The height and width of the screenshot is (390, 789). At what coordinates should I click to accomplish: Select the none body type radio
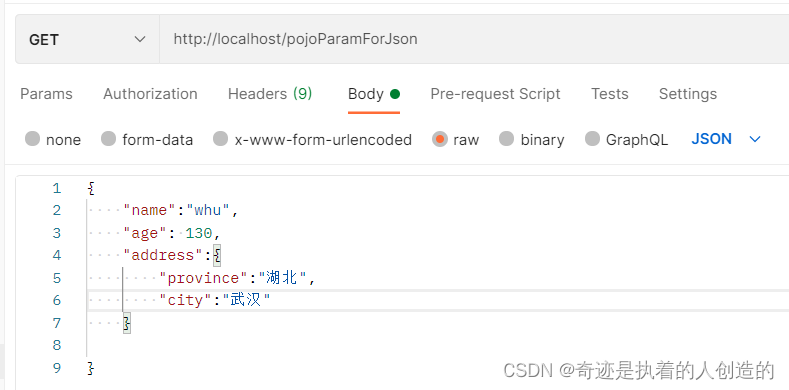[x=33, y=139]
